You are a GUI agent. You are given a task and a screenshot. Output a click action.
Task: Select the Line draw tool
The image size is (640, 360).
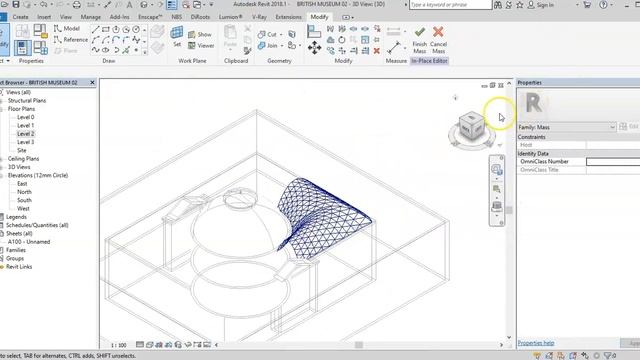click(x=96, y=29)
